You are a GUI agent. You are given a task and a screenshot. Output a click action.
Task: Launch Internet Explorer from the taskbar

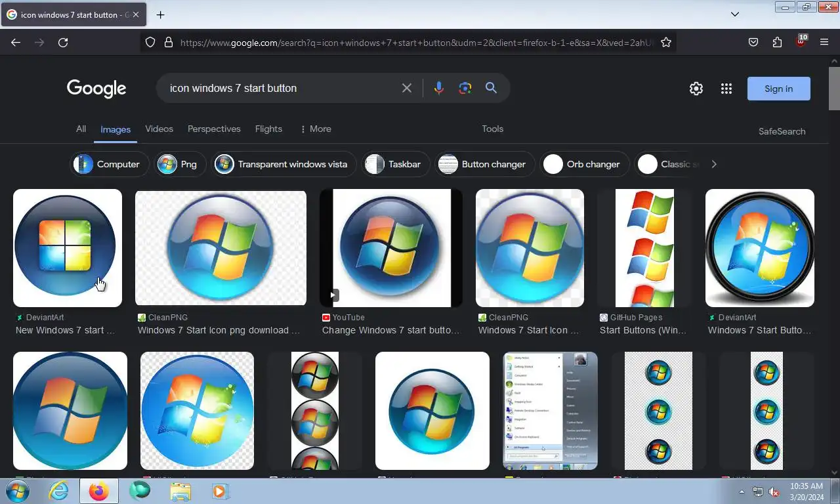(58, 491)
